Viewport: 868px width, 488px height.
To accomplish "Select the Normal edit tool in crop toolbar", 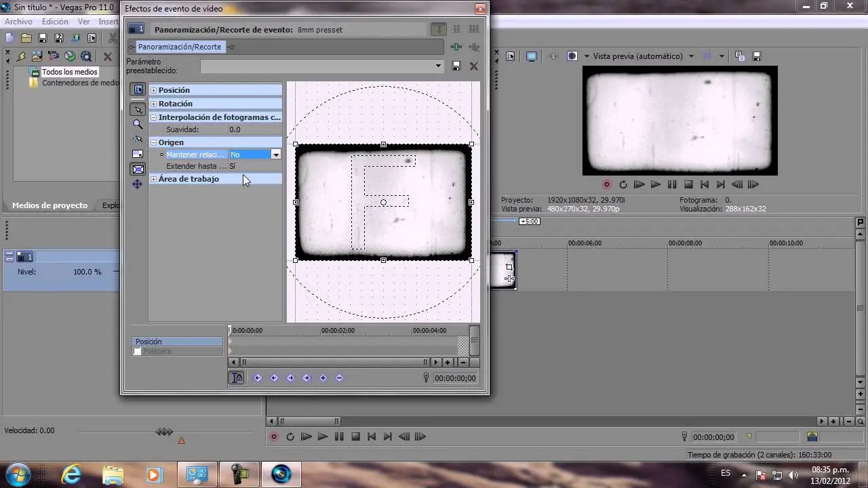I will [138, 109].
